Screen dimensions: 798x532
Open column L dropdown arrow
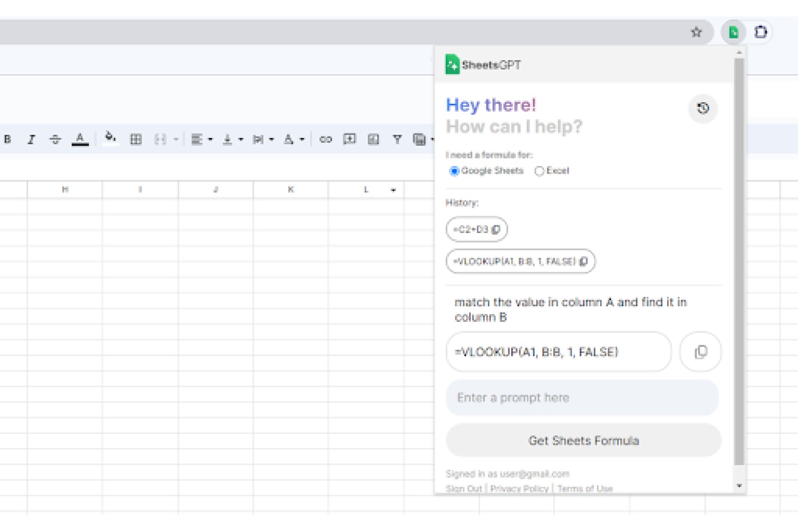point(393,190)
